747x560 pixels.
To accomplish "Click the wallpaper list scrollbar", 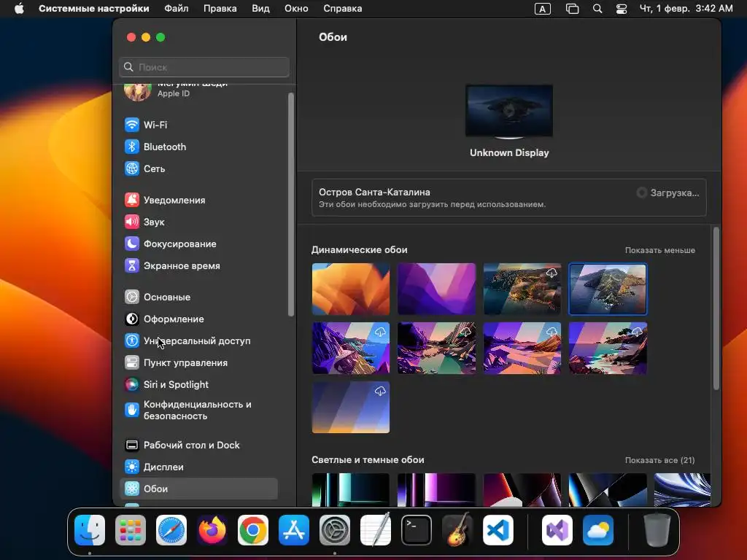I will [716, 308].
